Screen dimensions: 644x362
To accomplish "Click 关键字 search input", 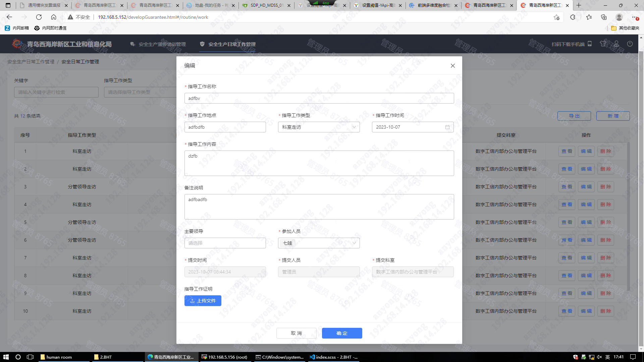I will coord(56,92).
